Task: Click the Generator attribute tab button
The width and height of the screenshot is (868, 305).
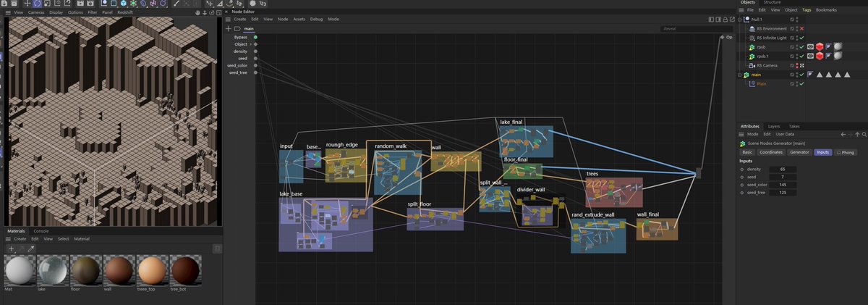Action: click(x=799, y=152)
